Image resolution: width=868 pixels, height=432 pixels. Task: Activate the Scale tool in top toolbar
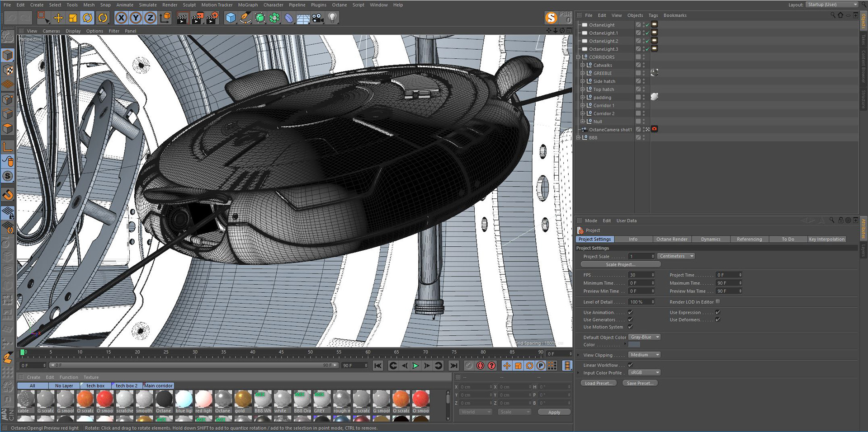[x=73, y=18]
